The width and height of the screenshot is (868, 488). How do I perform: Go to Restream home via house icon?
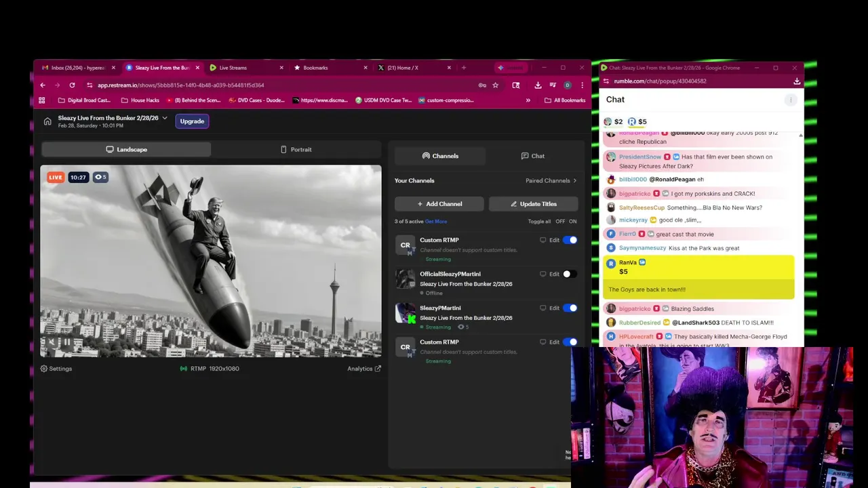[47, 121]
